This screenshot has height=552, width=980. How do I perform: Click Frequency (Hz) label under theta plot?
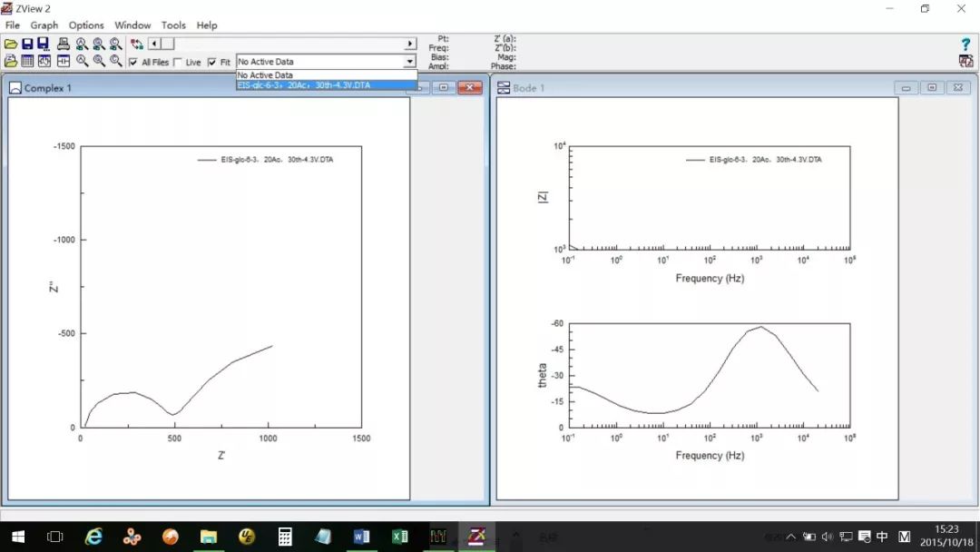(x=710, y=455)
